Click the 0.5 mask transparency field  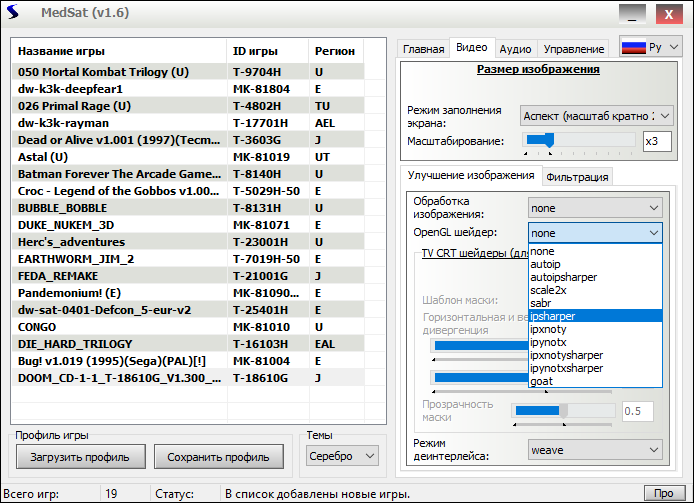638,411
